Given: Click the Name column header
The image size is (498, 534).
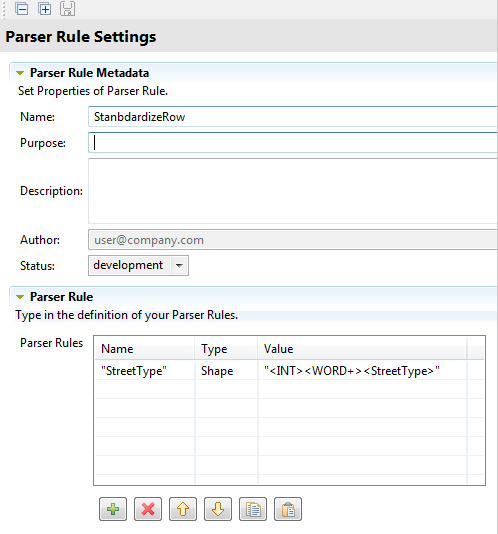Looking at the screenshot, I should [145, 348].
